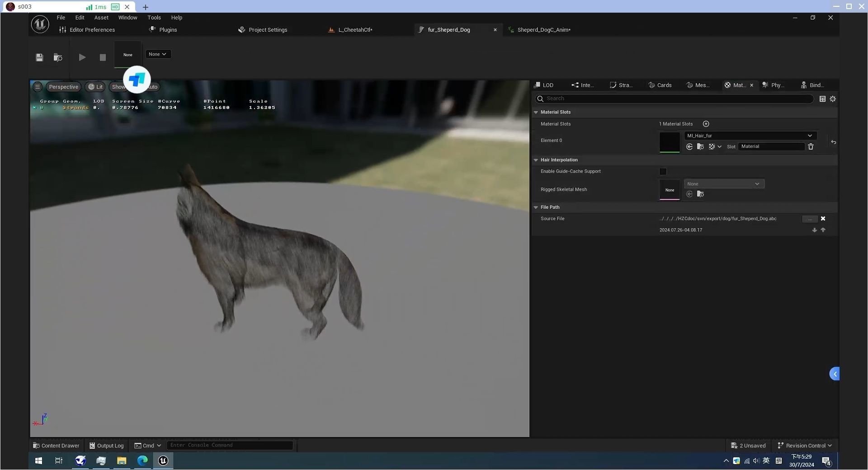868x470 pixels.
Task: Open Revision Control menu
Action: point(805,446)
